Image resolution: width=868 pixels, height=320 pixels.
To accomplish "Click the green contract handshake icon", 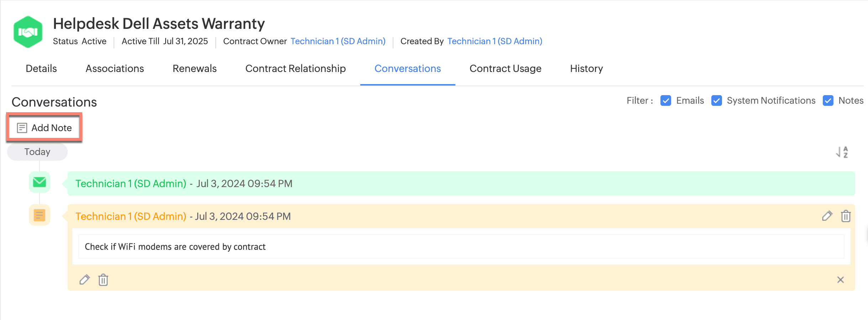I will pos(28,32).
